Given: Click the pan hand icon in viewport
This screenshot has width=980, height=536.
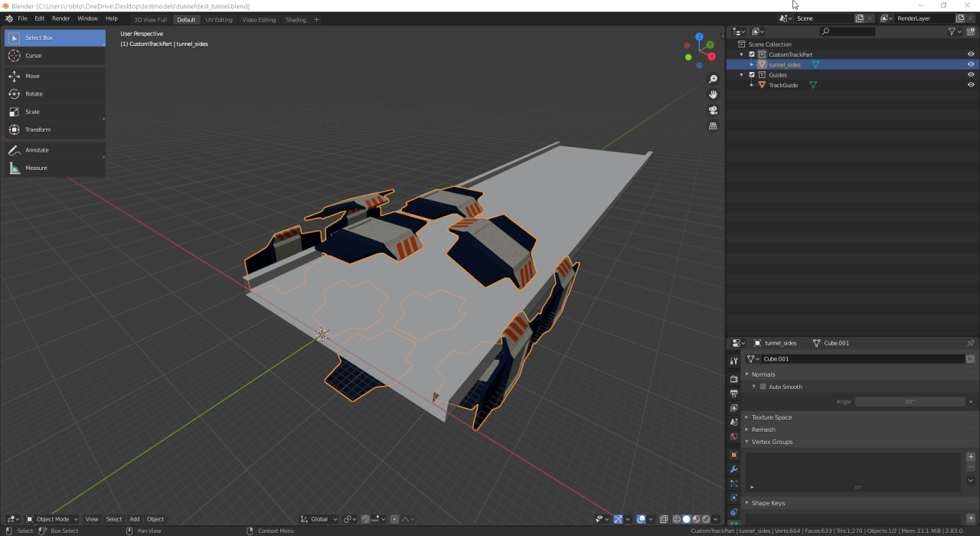Looking at the screenshot, I should pos(713,95).
